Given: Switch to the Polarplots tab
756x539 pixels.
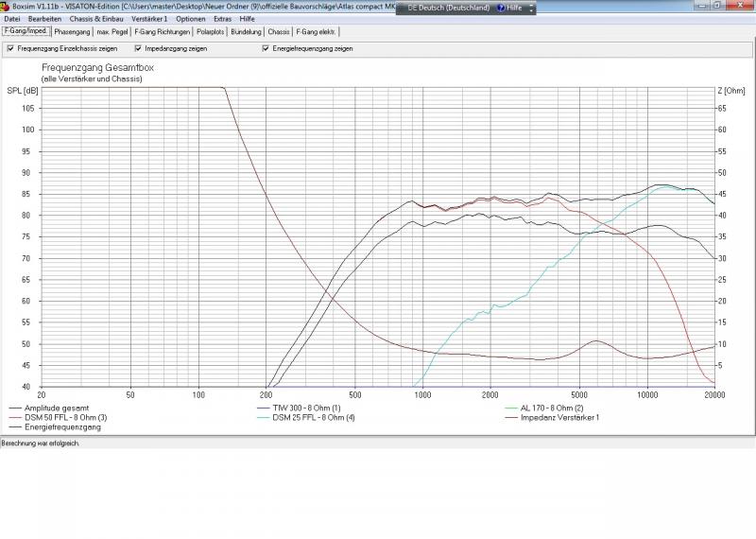Looking at the screenshot, I should 211,32.
